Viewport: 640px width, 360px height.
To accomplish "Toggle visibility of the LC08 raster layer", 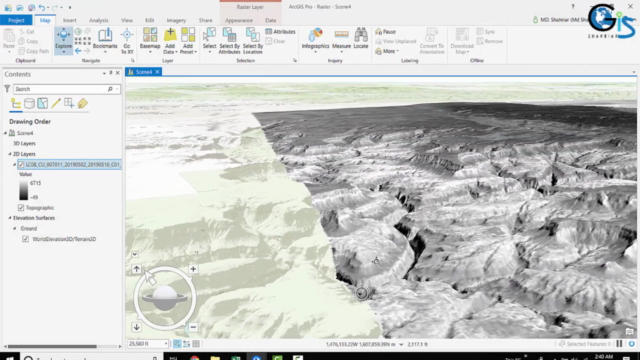I will pyautogui.click(x=21, y=164).
